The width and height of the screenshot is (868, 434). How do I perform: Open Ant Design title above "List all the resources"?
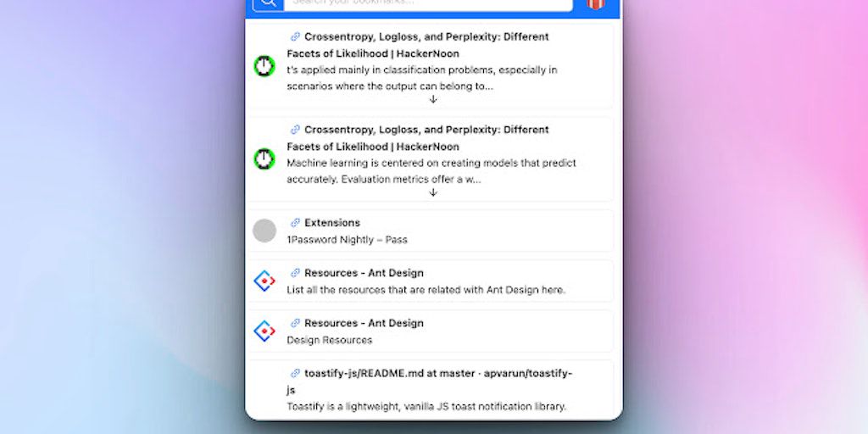click(364, 273)
